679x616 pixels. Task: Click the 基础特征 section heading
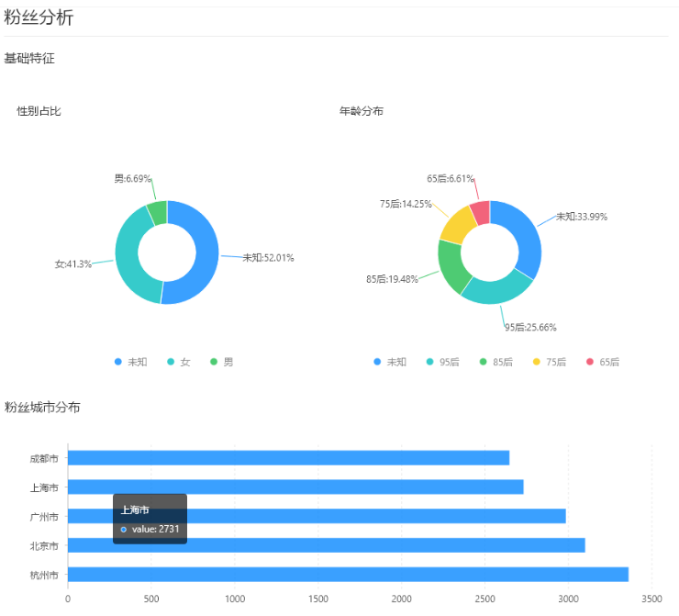(29, 58)
